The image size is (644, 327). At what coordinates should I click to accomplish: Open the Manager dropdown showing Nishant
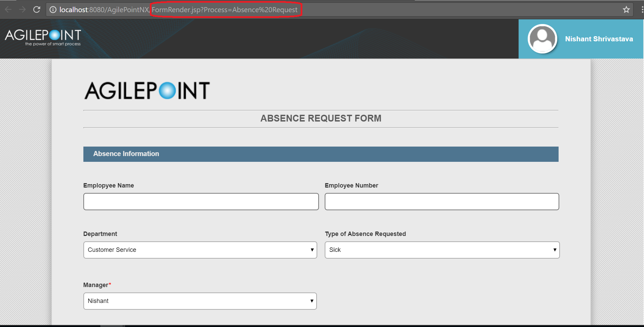tap(200, 301)
